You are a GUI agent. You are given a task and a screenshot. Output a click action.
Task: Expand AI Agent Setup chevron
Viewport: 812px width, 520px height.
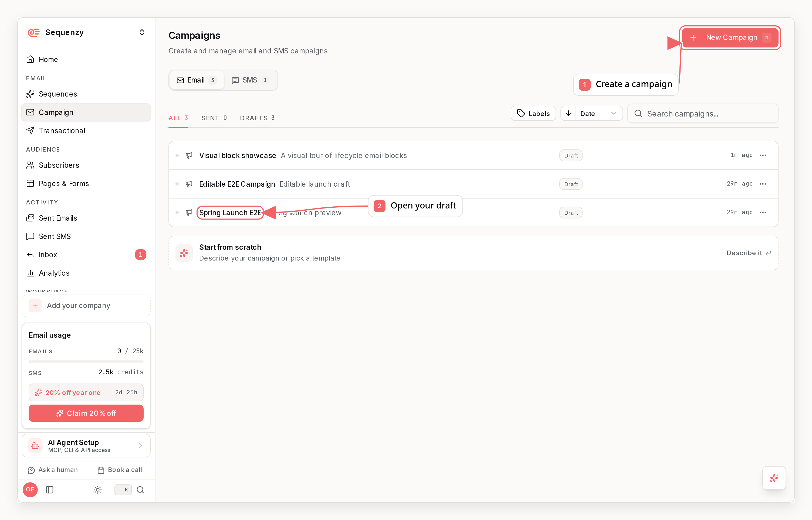click(140, 446)
